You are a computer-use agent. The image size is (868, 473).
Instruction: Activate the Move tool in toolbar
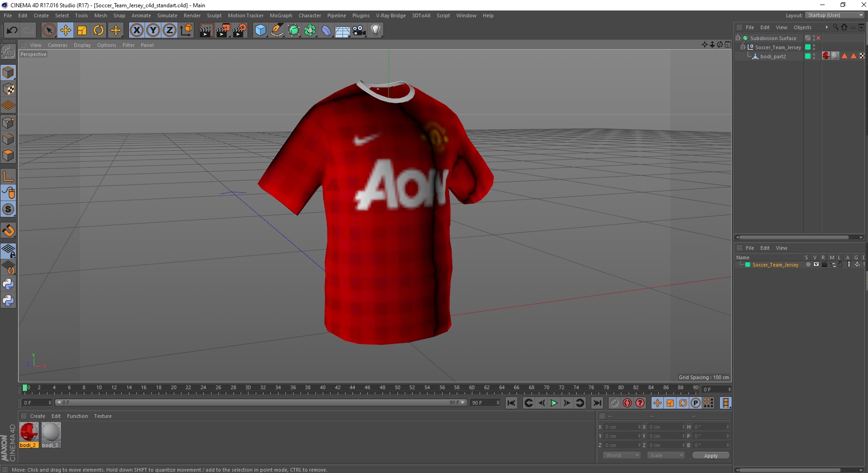pyautogui.click(x=66, y=31)
